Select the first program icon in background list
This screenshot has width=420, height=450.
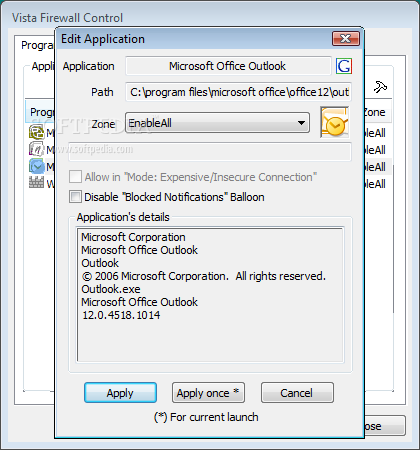click(x=36, y=132)
